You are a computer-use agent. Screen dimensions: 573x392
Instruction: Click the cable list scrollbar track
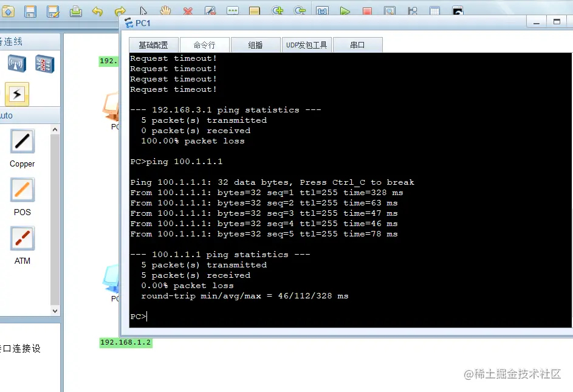[55, 219]
